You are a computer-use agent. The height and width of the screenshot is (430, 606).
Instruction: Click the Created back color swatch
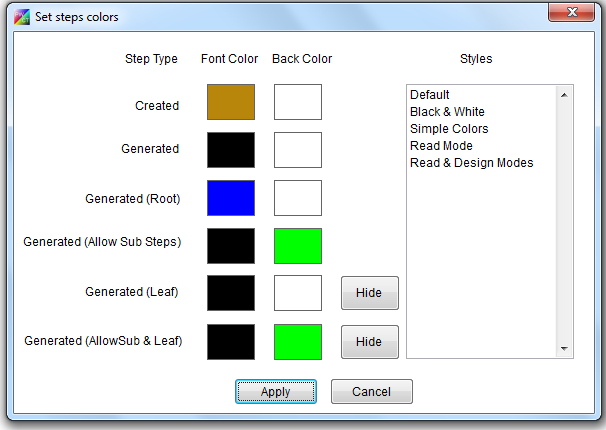click(297, 102)
